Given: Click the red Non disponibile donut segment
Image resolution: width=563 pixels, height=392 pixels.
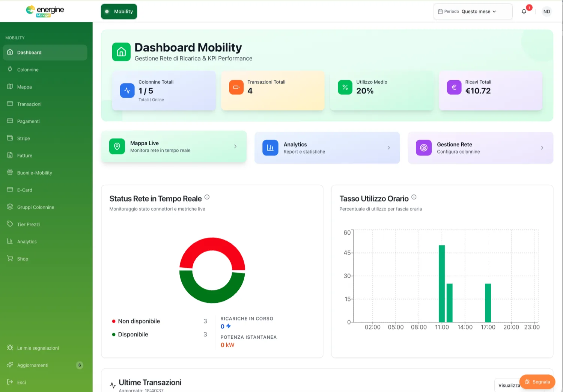Looking at the screenshot, I should click(x=212, y=245).
